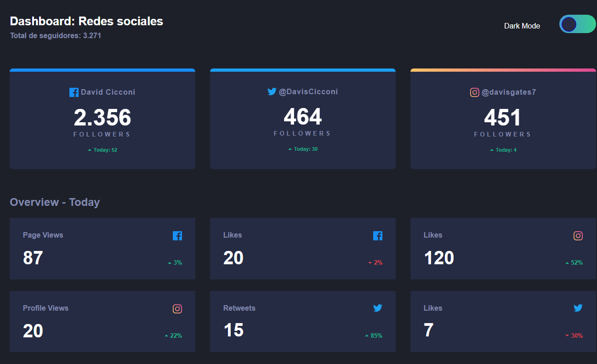The height and width of the screenshot is (364, 597).
Task: Click the up arrow beside Today: 30
Action: click(290, 148)
